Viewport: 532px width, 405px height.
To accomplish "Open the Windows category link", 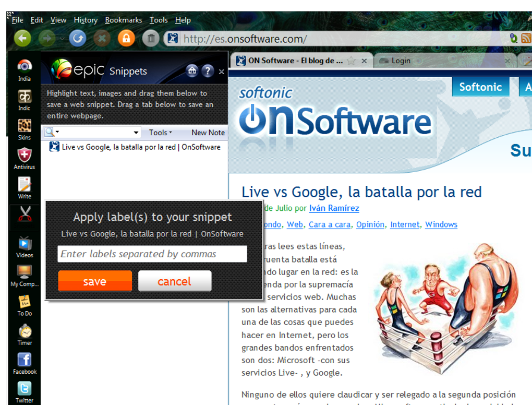I will click(441, 224).
